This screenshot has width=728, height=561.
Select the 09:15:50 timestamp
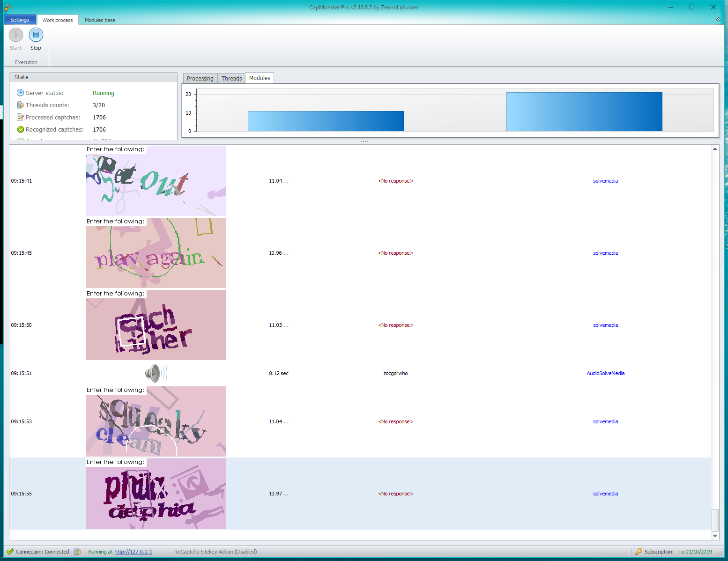coord(22,325)
